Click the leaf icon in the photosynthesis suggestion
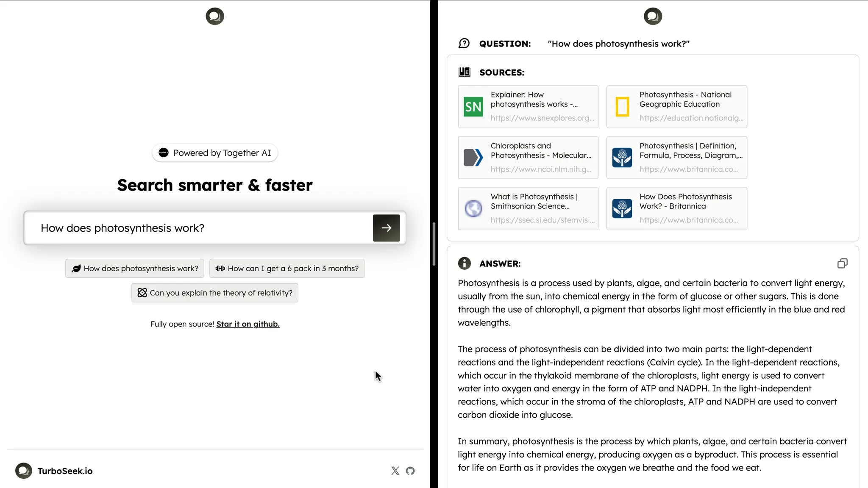 coord(76,269)
